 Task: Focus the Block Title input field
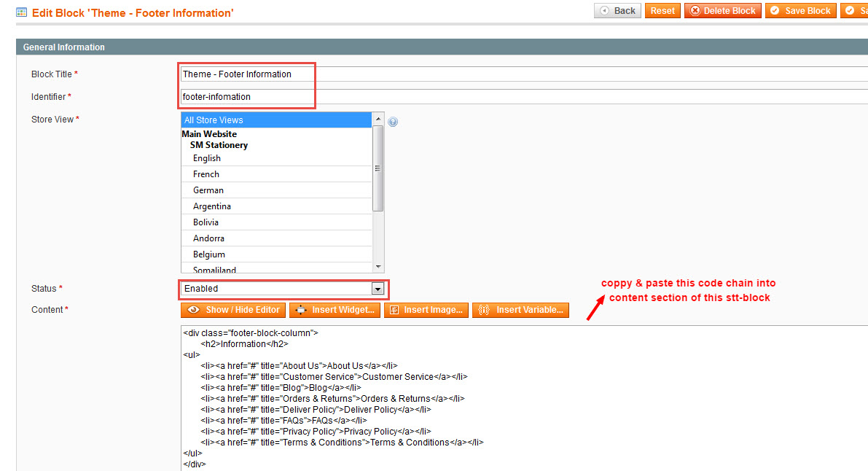(x=524, y=74)
